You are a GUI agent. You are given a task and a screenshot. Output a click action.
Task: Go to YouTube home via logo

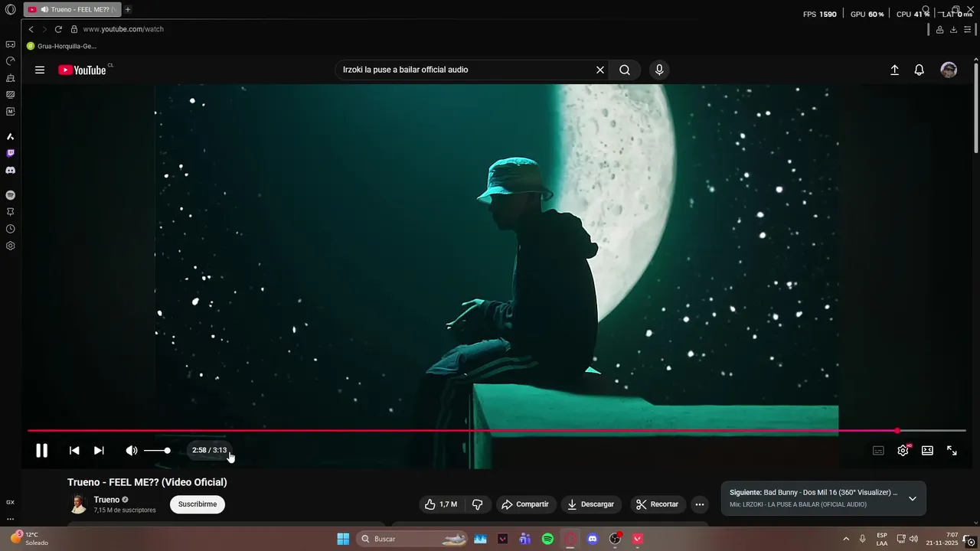(82, 70)
